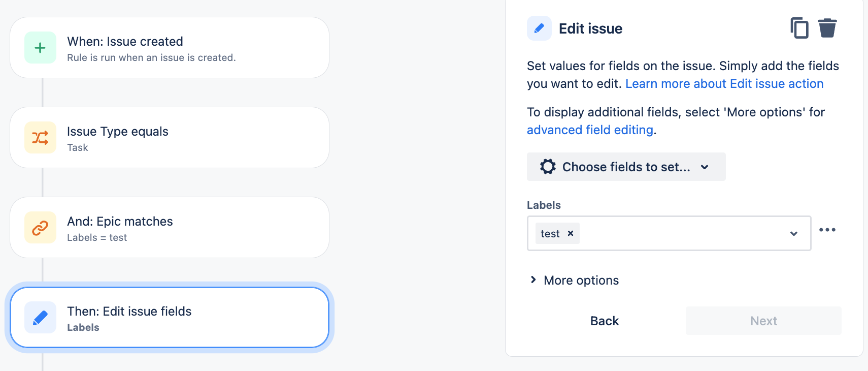Click the green plus trigger icon
868x371 pixels.
click(40, 47)
